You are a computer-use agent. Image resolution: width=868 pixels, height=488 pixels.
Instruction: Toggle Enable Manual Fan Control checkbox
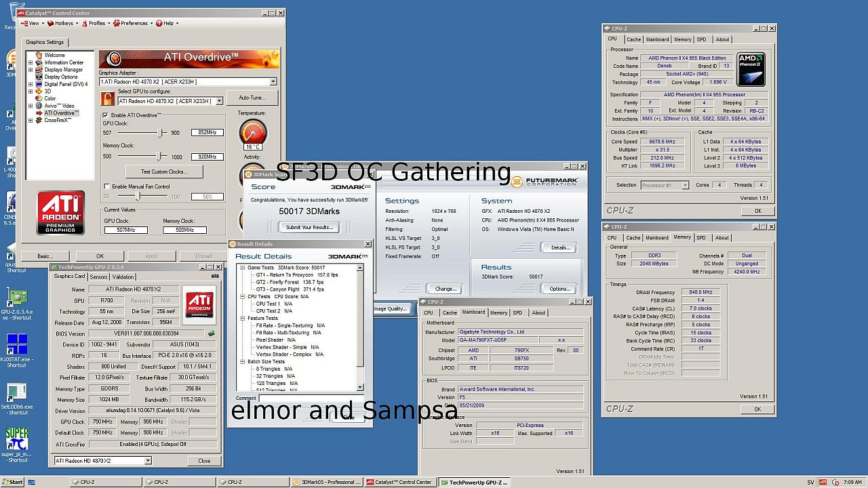[106, 186]
